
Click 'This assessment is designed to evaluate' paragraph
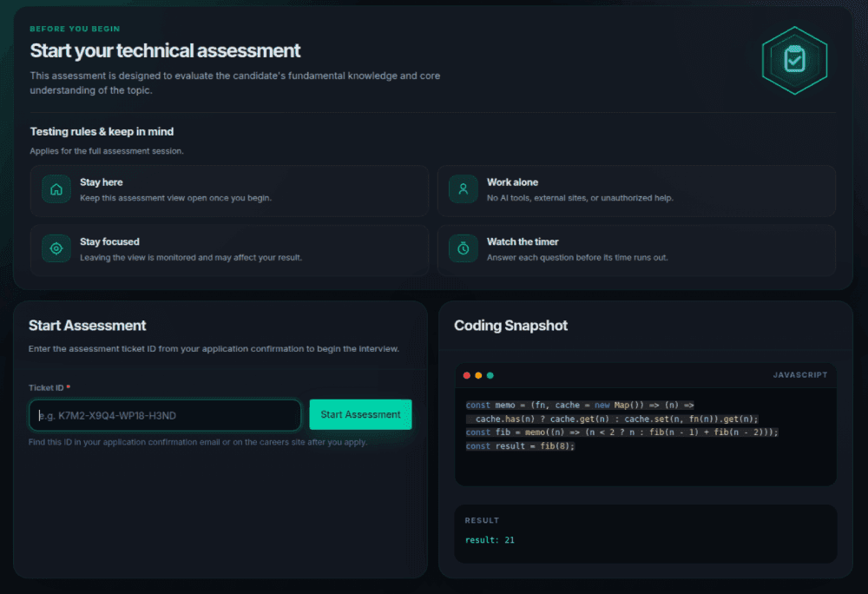click(234, 83)
